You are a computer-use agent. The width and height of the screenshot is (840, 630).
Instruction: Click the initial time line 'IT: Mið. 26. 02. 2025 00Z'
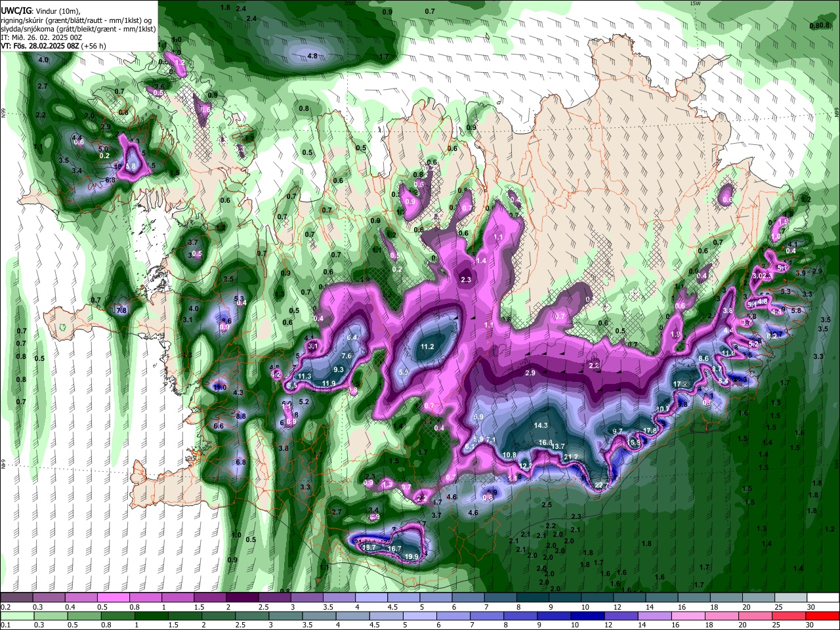pyautogui.click(x=41, y=38)
